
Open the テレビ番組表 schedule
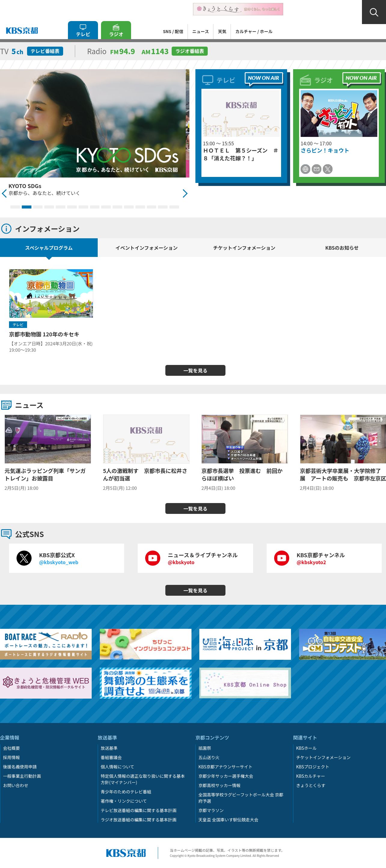point(45,51)
